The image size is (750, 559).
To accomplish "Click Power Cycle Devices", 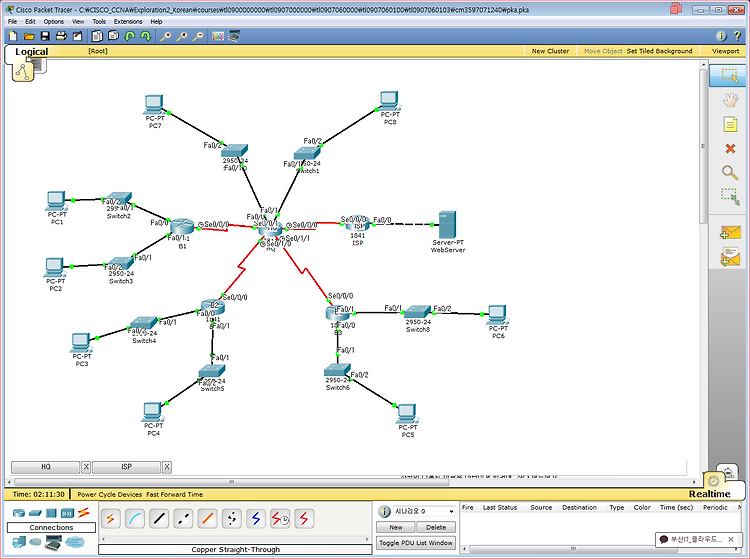I will tap(110, 494).
